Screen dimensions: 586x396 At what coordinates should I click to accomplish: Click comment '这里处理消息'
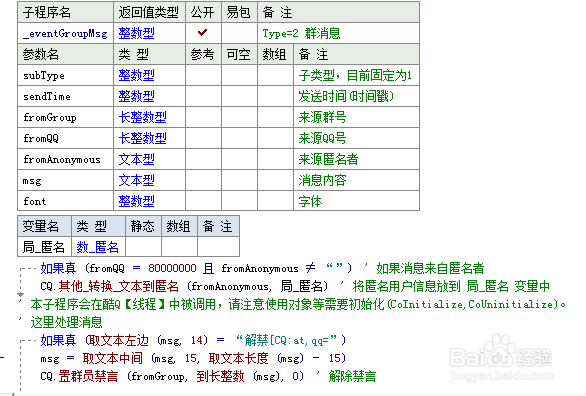tap(67, 322)
